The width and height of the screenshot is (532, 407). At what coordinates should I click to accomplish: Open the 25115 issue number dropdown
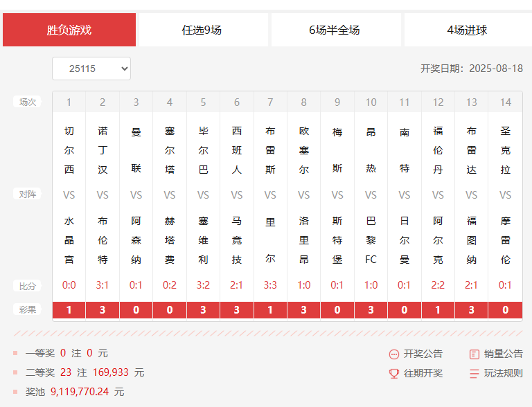tap(91, 69)
